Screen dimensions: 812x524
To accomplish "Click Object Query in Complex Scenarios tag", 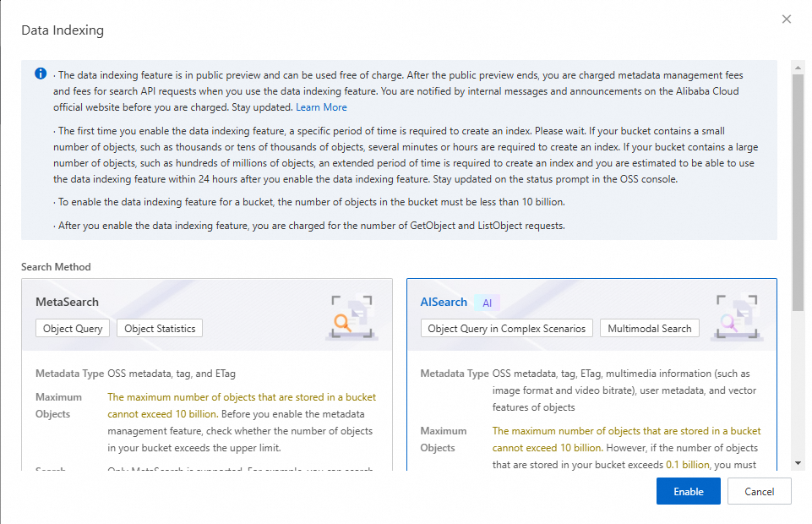I will click(506, 328).
